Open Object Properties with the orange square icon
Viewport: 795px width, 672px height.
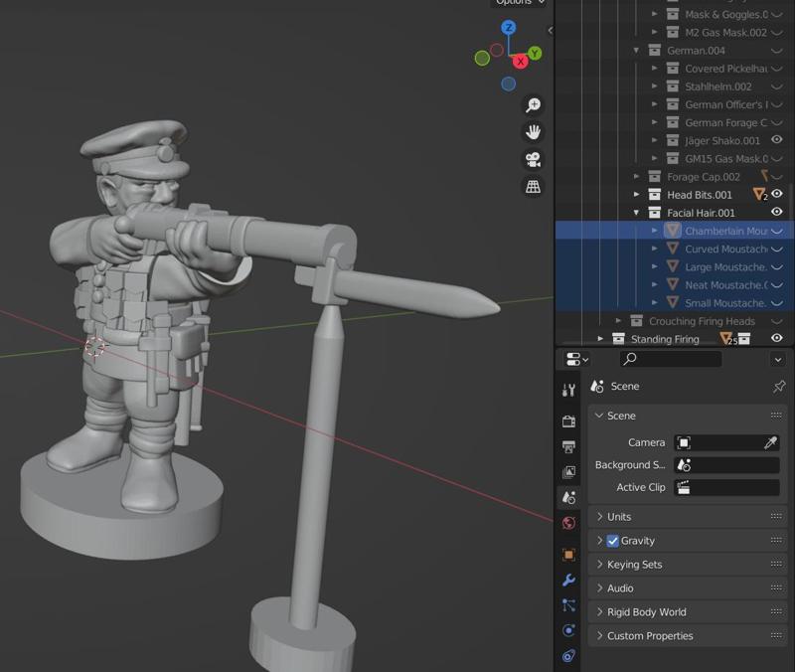(566, 555)
